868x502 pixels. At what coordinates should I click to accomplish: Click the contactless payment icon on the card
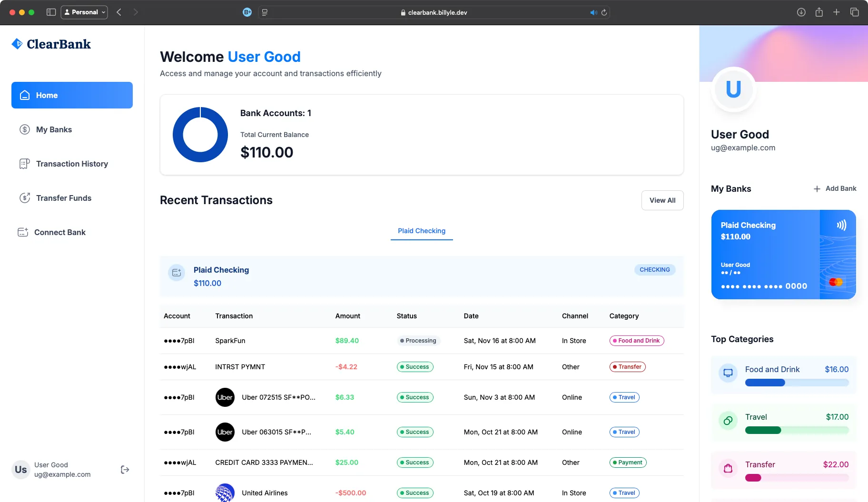(840, 226)
